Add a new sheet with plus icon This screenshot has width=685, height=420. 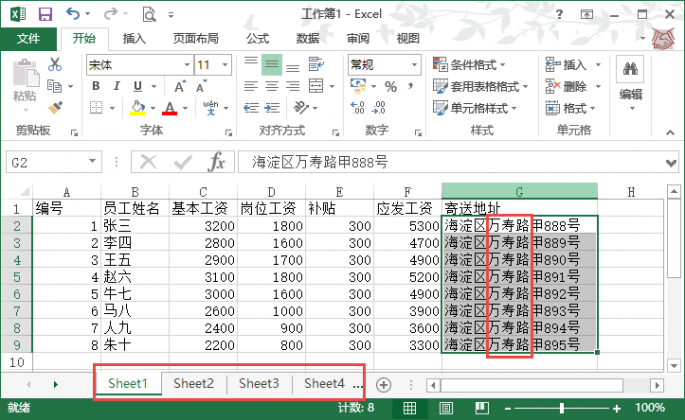[383, 384]
